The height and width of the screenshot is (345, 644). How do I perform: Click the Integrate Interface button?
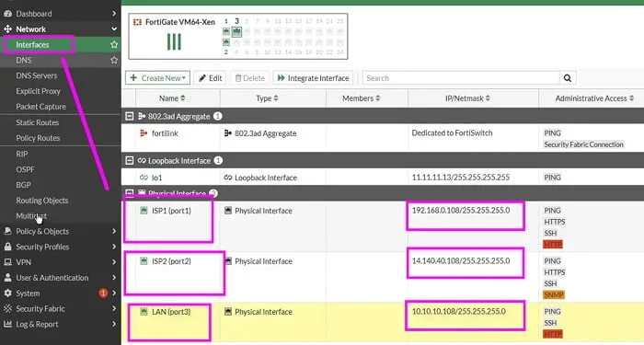pyautogui.click(x=314, y=78)
